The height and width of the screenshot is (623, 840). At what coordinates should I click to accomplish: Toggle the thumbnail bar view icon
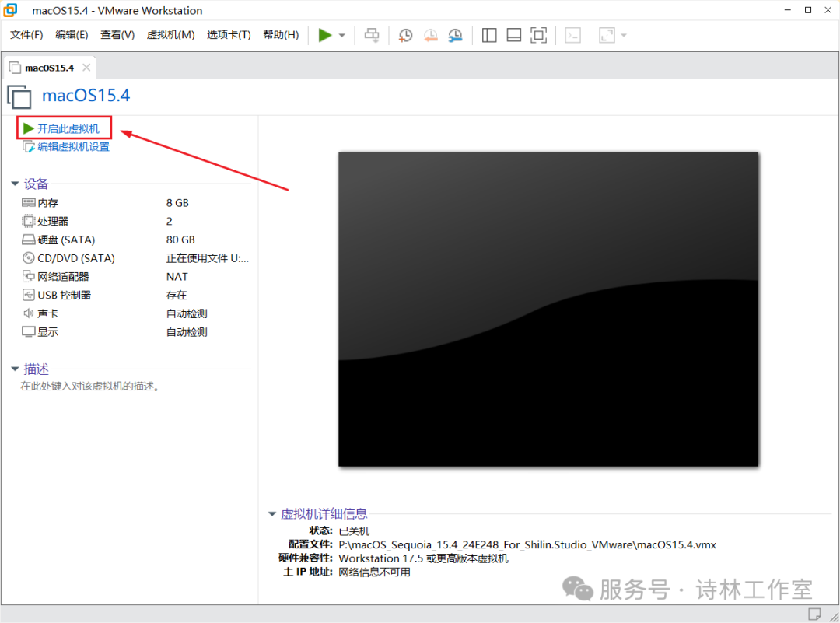tap(514, 35)
